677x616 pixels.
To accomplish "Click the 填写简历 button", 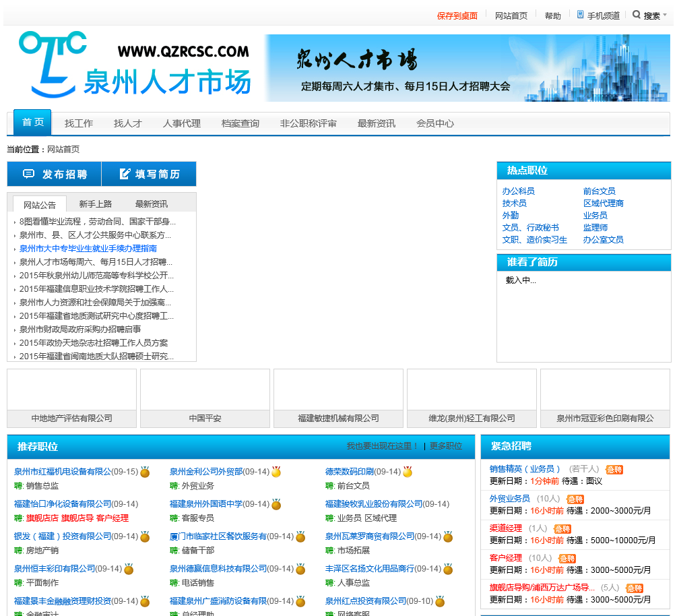I will pos(149,174).
